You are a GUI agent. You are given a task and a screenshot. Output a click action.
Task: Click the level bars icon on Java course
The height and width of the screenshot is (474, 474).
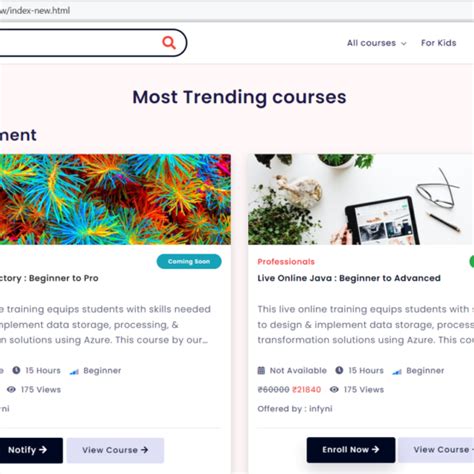click(397, 371)
